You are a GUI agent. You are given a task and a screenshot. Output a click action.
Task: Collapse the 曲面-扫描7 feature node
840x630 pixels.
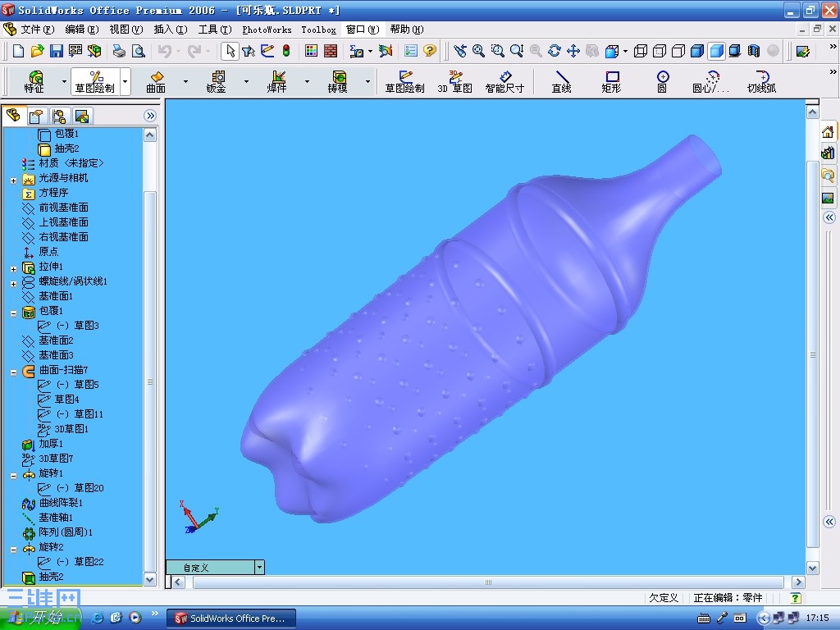[13, 372]
